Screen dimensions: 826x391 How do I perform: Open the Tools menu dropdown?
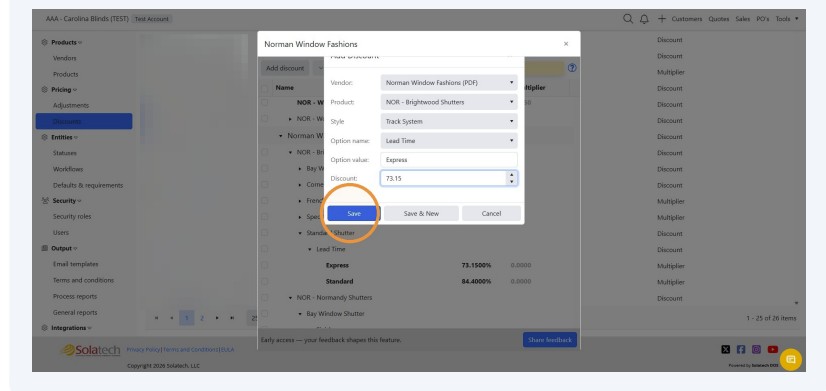[786, 19]
